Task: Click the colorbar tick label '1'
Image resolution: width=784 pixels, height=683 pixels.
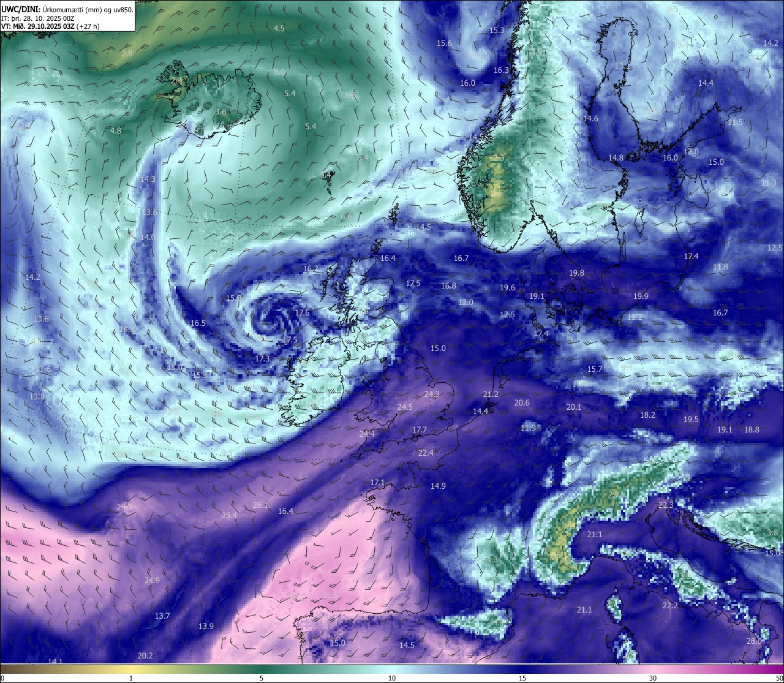Action: point(131,678)
